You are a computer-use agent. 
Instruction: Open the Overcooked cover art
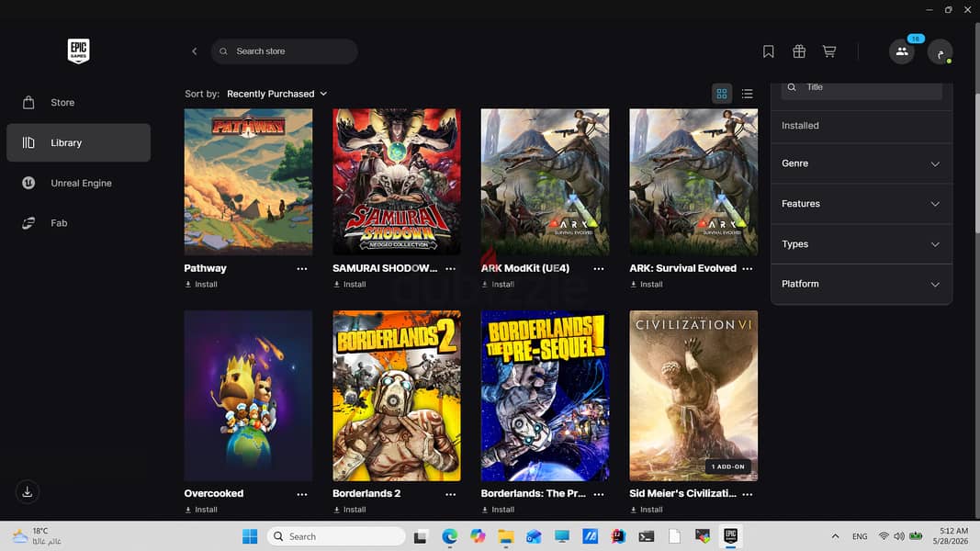[248, 396]
